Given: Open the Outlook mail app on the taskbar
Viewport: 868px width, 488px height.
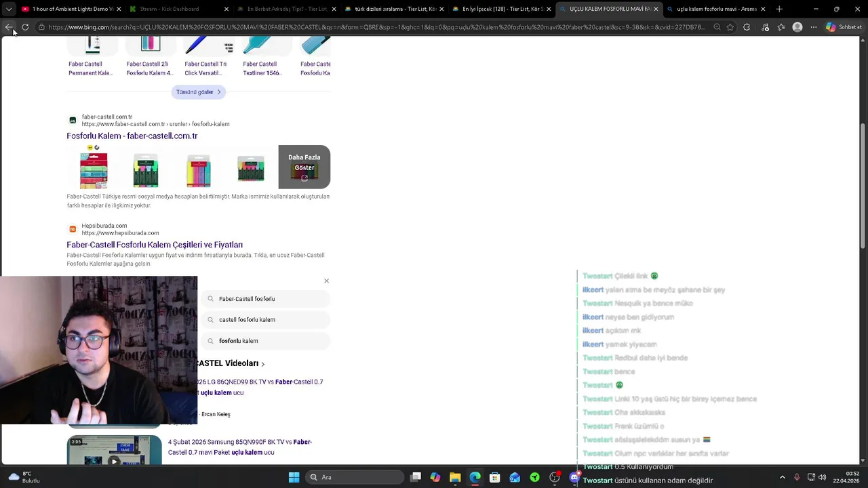Looking at the screenshot, I should click(515, 477).
